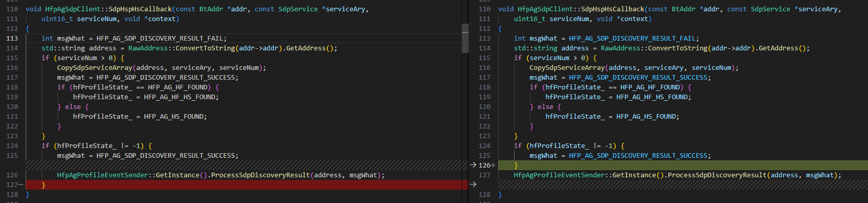Click CopySdpServiceArray in the left pane
Screen dimensions: 868x203
click(94, 68)
